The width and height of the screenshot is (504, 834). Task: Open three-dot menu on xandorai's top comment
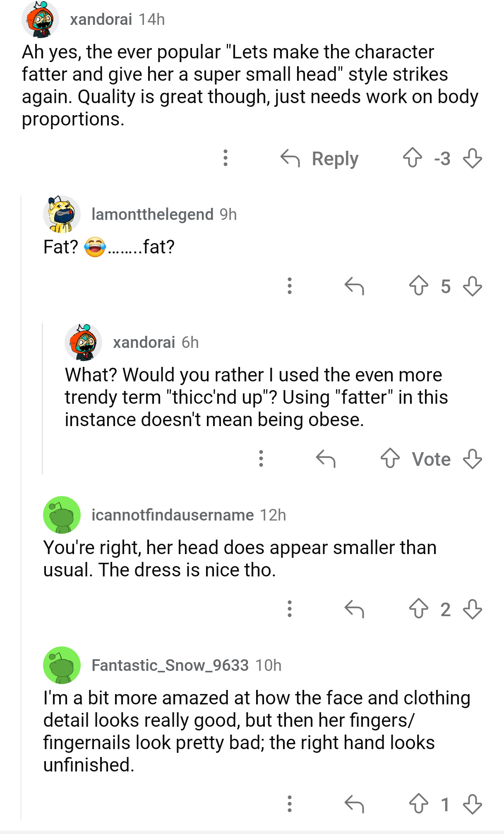226,158
